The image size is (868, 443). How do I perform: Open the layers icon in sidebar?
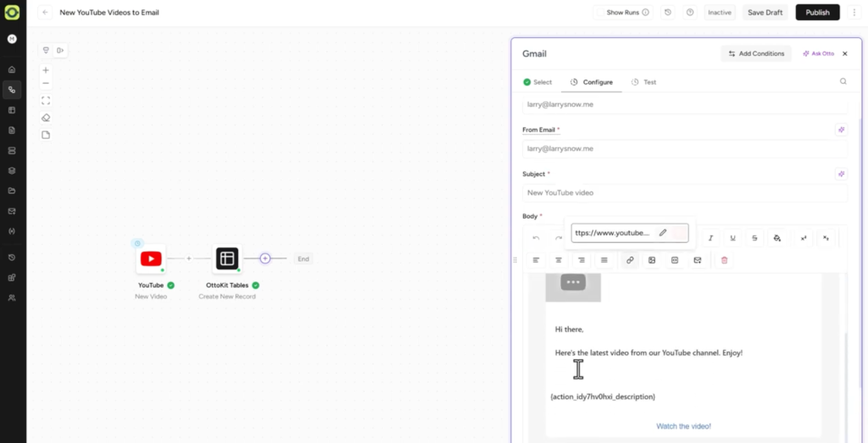(12, 171)
